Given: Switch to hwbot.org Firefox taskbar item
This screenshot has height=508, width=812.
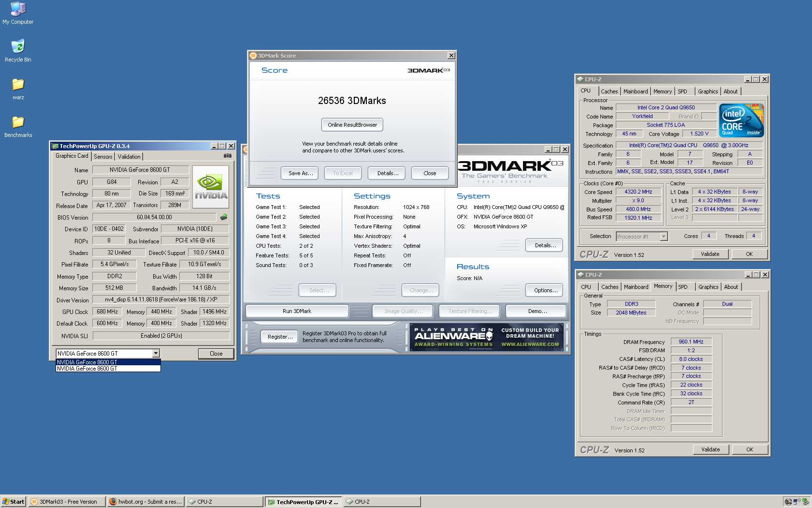Looking at the screenshot, I should click(x=145, y=502).
